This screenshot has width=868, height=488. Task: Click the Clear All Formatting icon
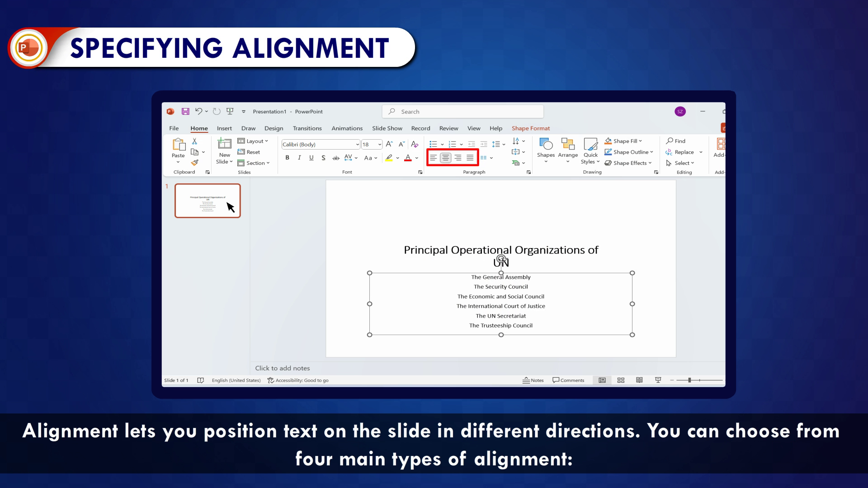pos(415,144)
